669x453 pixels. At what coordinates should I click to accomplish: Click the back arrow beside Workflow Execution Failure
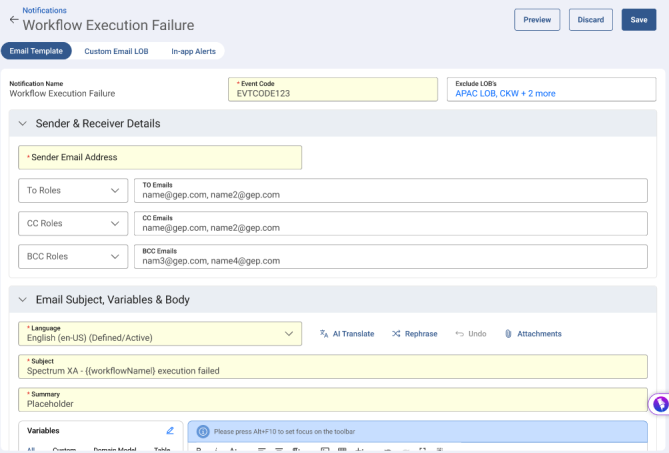[13, 20]
